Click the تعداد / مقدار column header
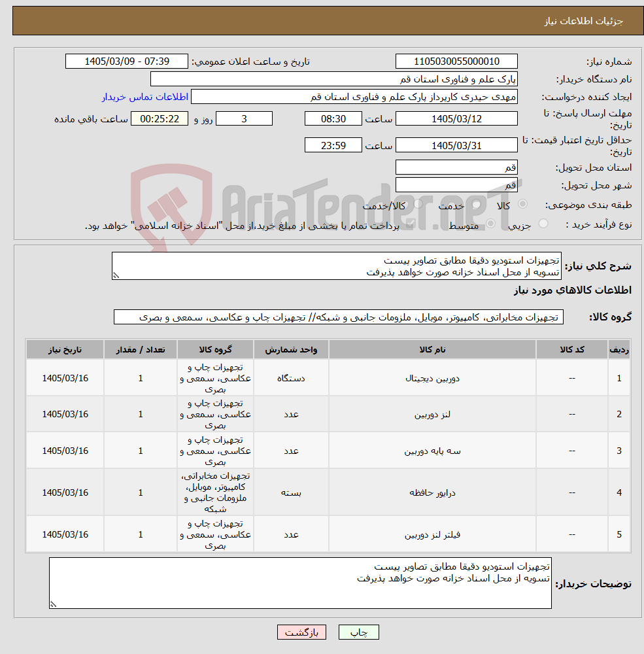The image size is (644, 654). [141, 349]
